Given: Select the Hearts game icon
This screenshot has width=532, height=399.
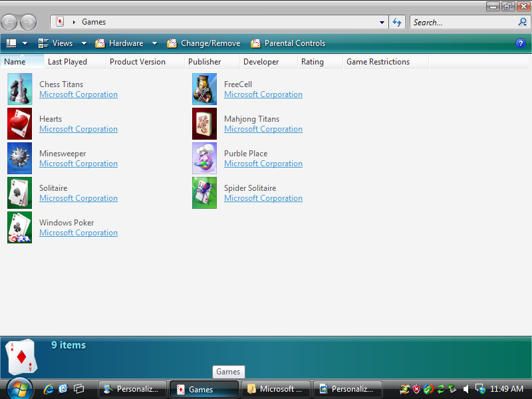Looking at the screenshot, I should pyautogui.click(x=20, y=124).
